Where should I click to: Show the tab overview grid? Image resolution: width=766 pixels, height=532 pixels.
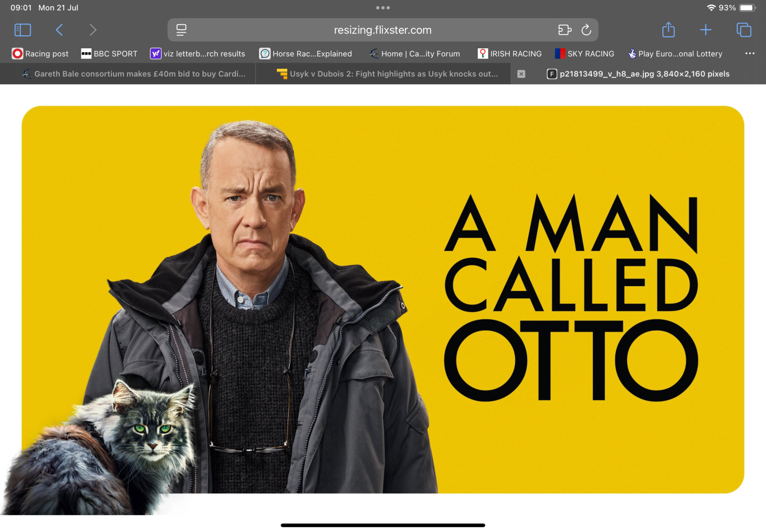(x=743, y=30)
